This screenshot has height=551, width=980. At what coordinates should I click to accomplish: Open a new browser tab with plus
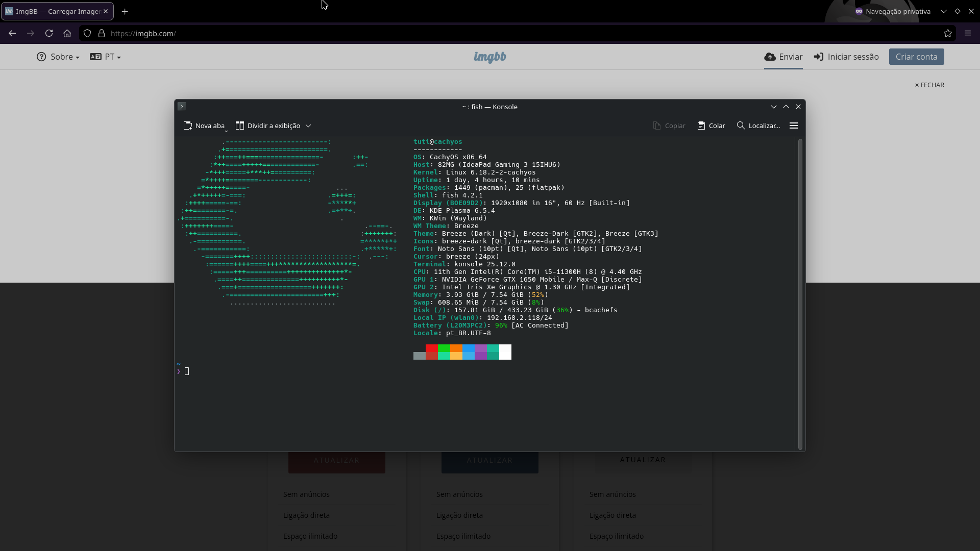point(125,11)
